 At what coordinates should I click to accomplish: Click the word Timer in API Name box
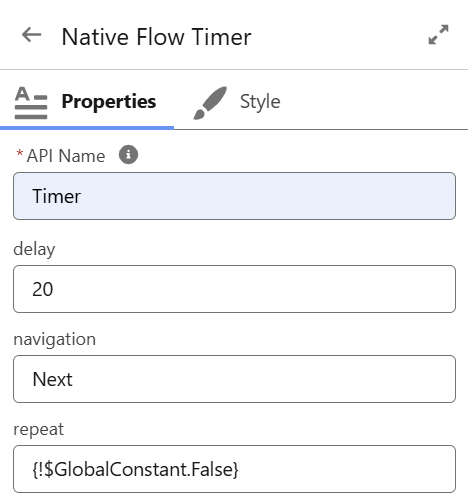tap(56, 196)
